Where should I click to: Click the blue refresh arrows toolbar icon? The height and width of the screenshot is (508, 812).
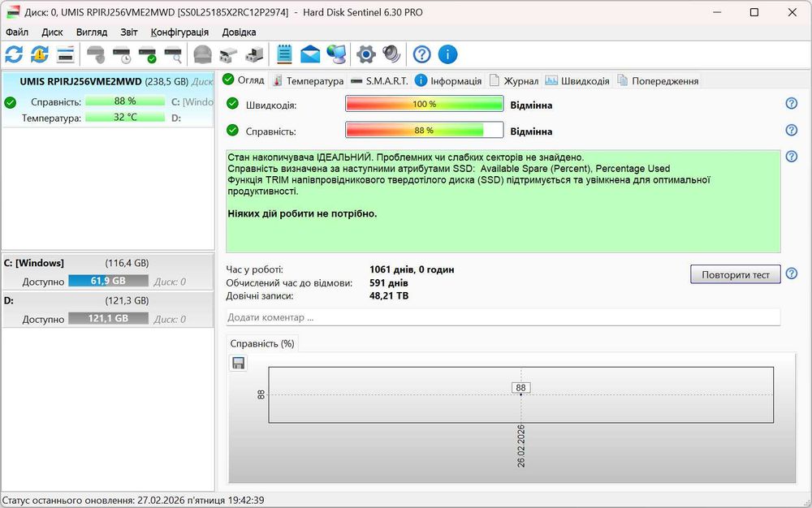point(14,54)
